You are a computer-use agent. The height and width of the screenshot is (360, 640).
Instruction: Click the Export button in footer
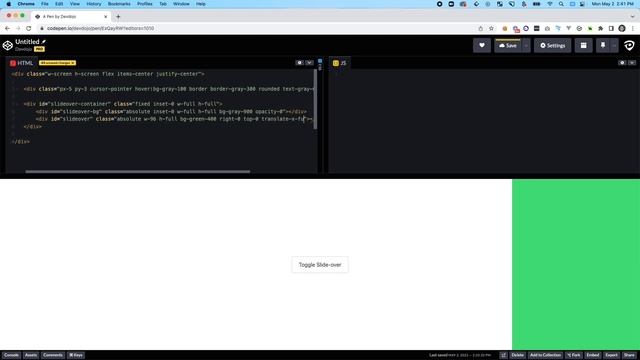611,355
